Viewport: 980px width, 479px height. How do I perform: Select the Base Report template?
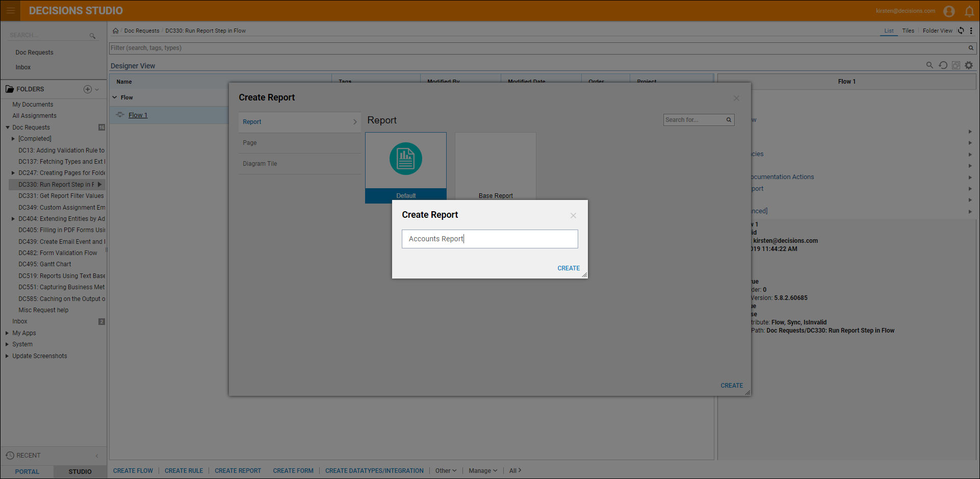496,167
